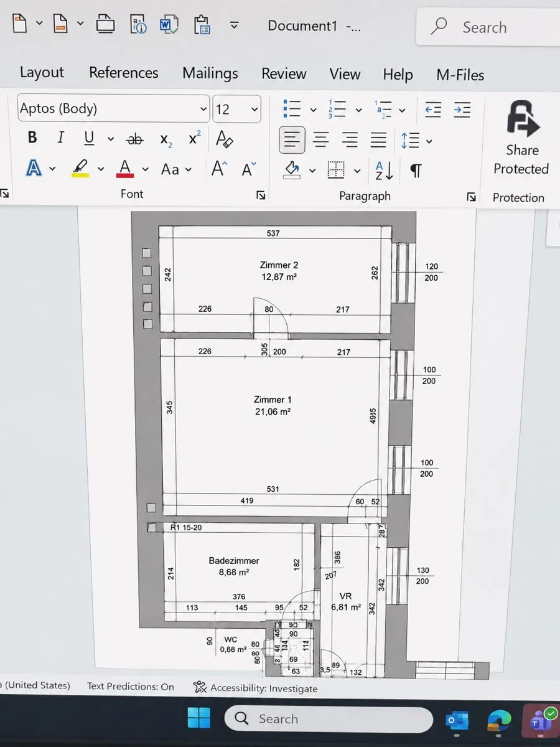Increase indent of paragraph

pos(462,110)
